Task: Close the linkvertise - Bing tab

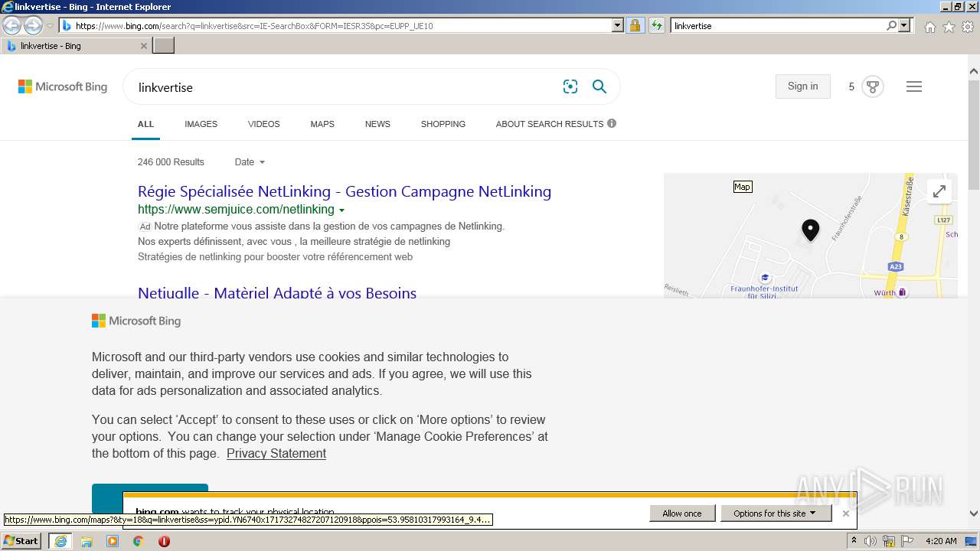Action: tap(144, 46)
